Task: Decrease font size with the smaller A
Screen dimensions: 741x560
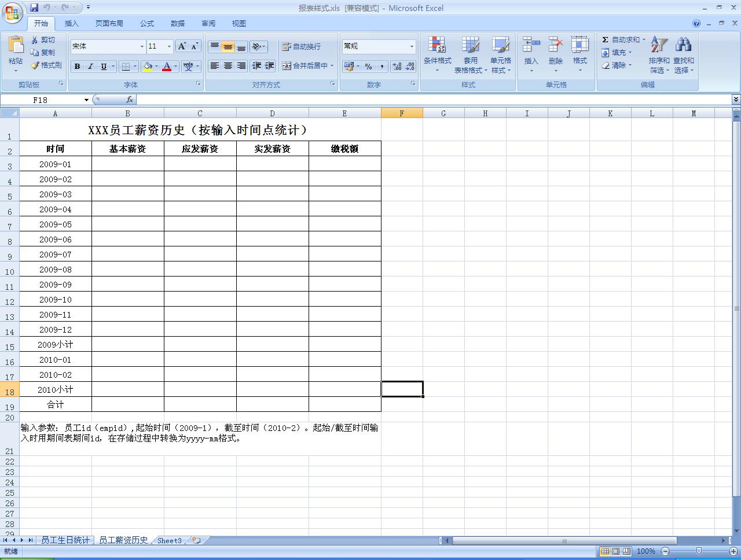Action: pyautogui.click(x=195, y=46)
